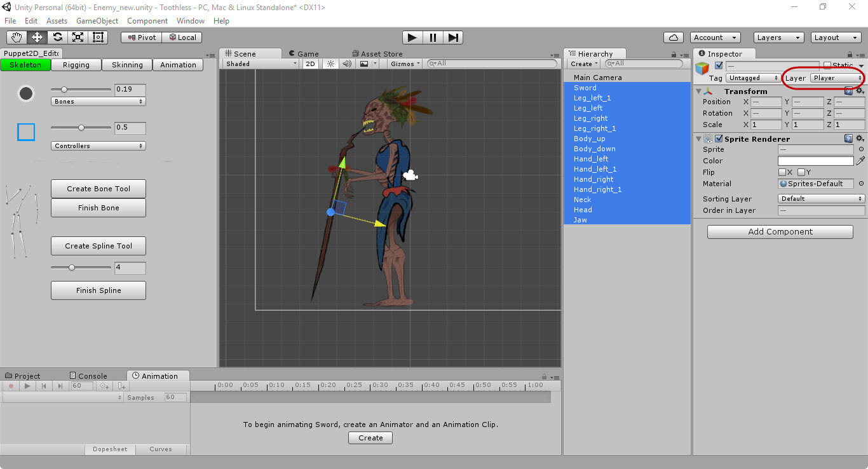Click the Create Bone Tool button

pyautogui.click(x=98, y=188)
